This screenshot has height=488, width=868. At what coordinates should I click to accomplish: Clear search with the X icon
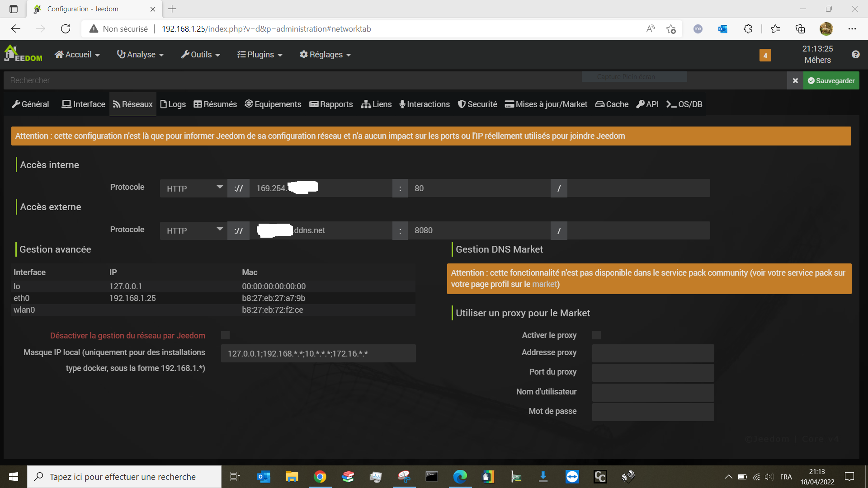click(795, 80)
